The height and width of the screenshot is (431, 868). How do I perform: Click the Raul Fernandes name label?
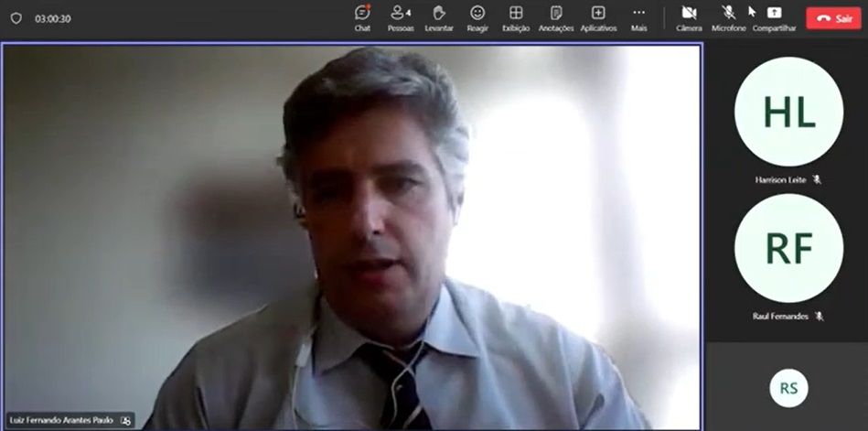782,316
